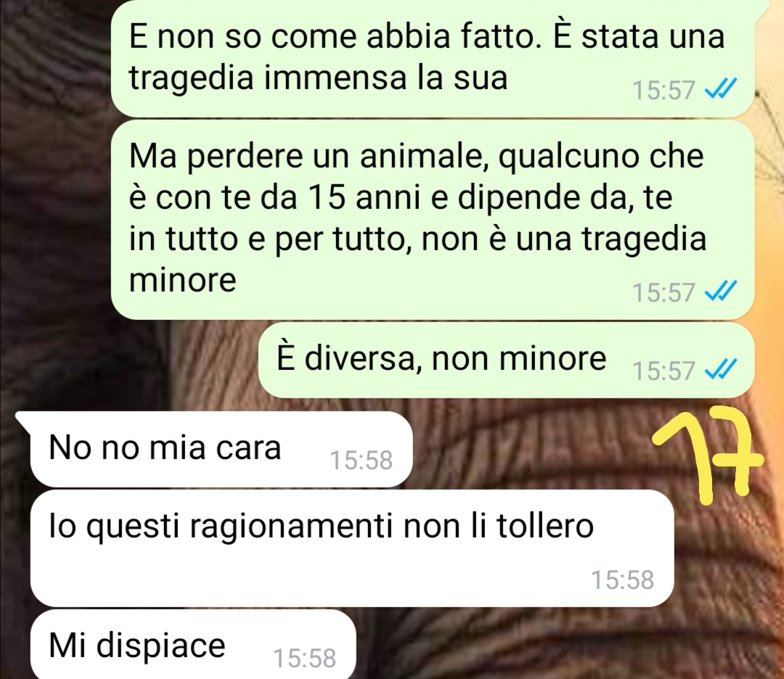Tap the chat wallpaper area right of 'No no mia cara'

[x=530, y=450]
